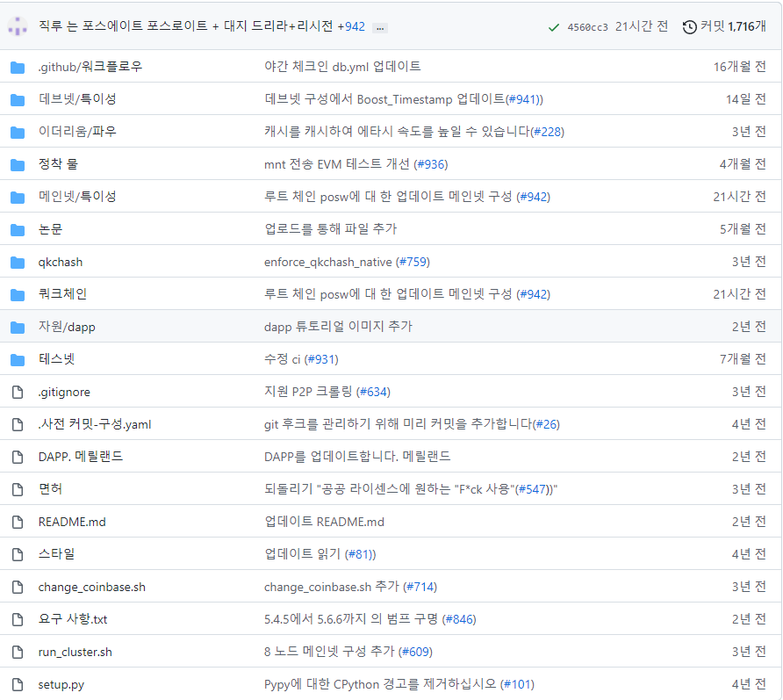Open pull request #101 link
783x700 pixels.
(x=517, y=684)
